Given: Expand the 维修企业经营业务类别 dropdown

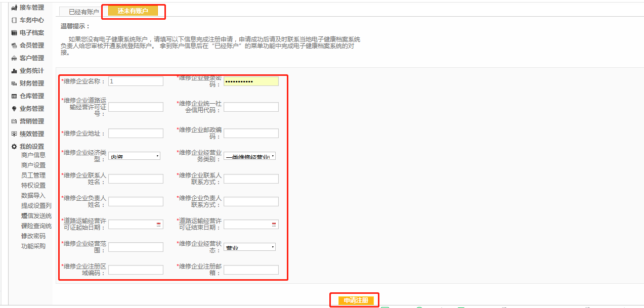Looking at the screenshot, I should pos(250,156).
